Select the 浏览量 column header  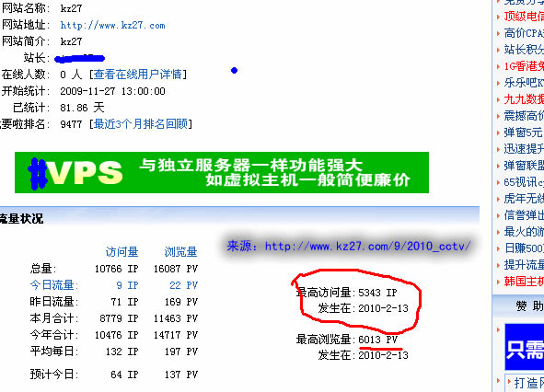click(180, 252)
